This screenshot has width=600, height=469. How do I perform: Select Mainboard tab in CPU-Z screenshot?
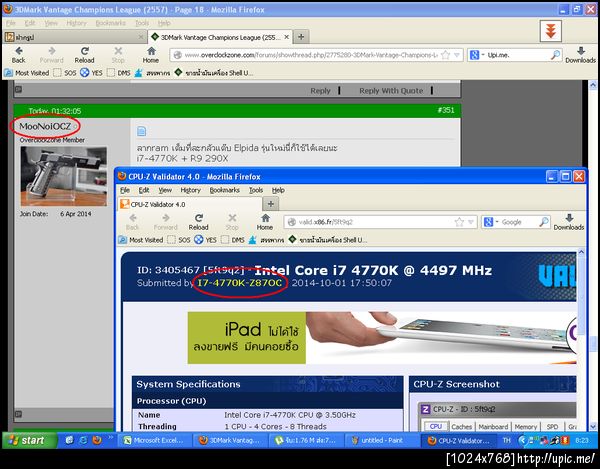click(x=493, y=427)
